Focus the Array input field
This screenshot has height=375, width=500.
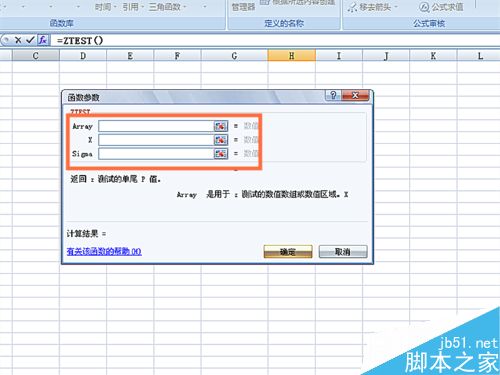[156, 126]
